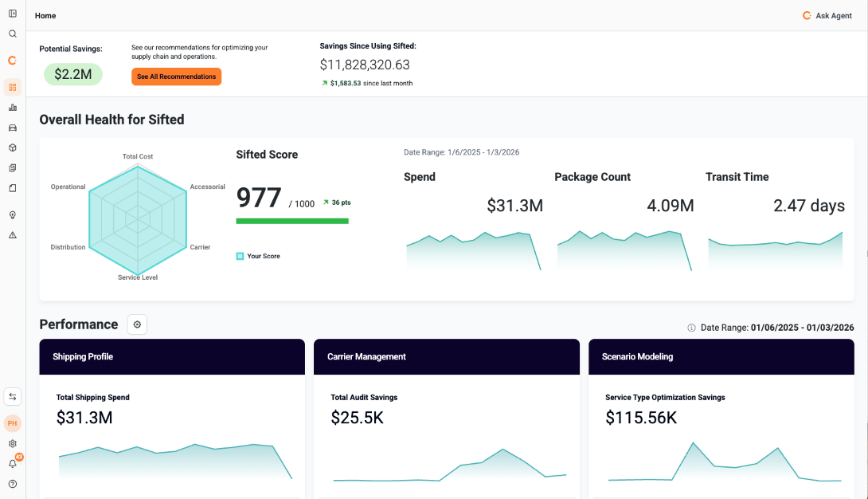Image resolution: width=868 pixels, height=499 pixels.
Task: Expand the sidebar panel toggle
Action: 13,14
